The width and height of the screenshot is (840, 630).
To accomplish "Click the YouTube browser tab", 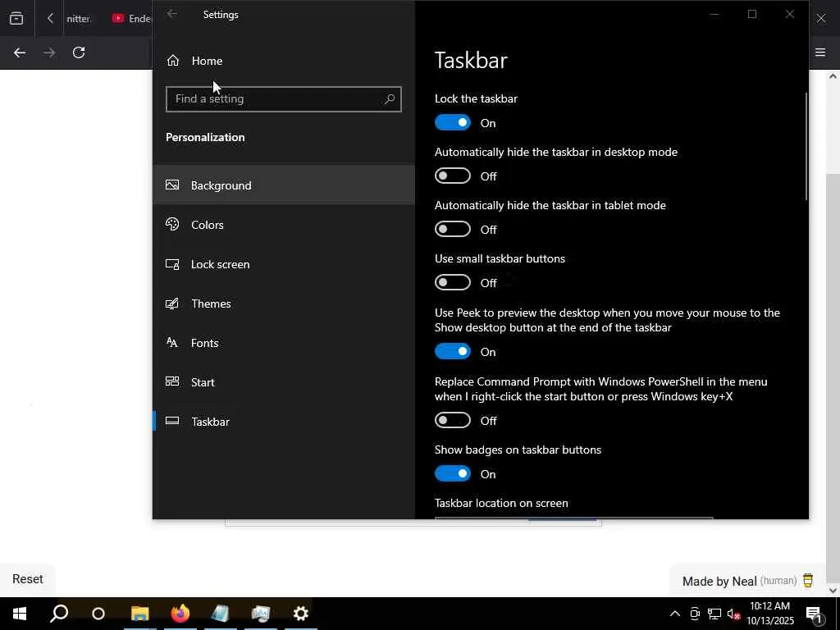I will [131, 18].
